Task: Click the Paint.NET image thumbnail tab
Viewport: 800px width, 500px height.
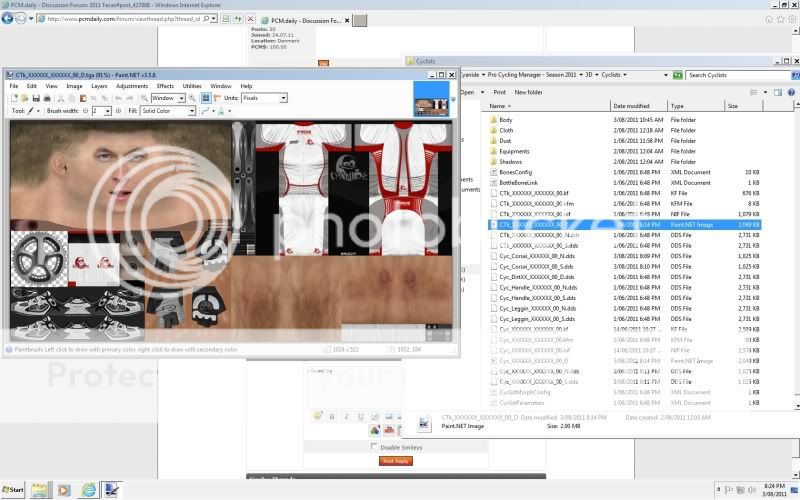Action: [x=430, y=98]
